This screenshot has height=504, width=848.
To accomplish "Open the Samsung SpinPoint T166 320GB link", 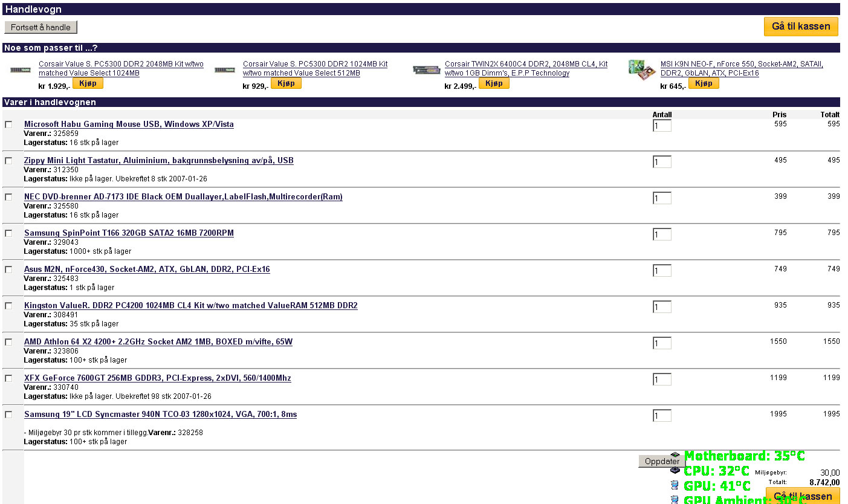I will [x=129, y=233].
